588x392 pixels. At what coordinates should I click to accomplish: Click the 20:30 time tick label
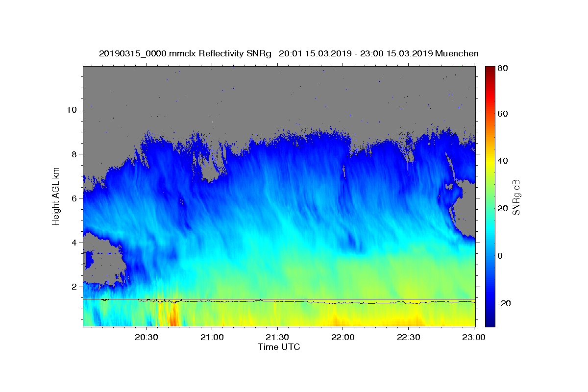[x=147, y=337]
